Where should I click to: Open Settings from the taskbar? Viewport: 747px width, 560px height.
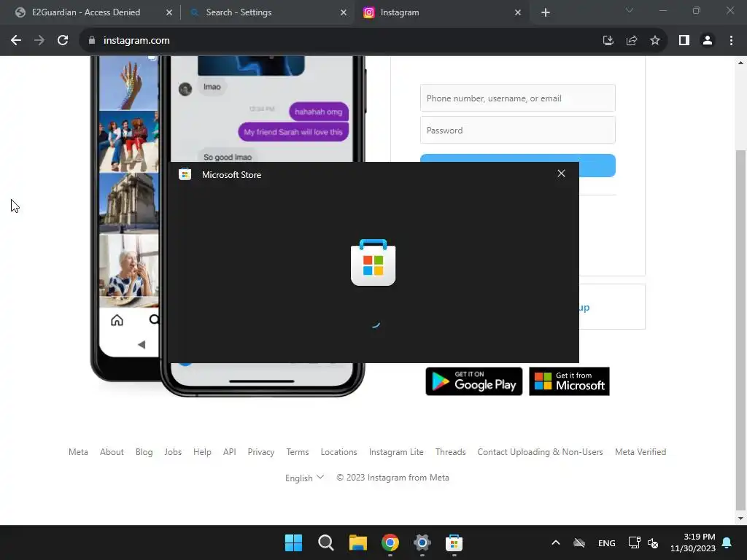click(422, 542)
